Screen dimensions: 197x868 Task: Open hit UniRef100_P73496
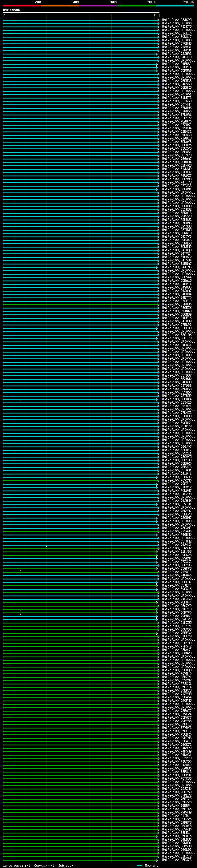pyautogui.click(x=177, y=531)
